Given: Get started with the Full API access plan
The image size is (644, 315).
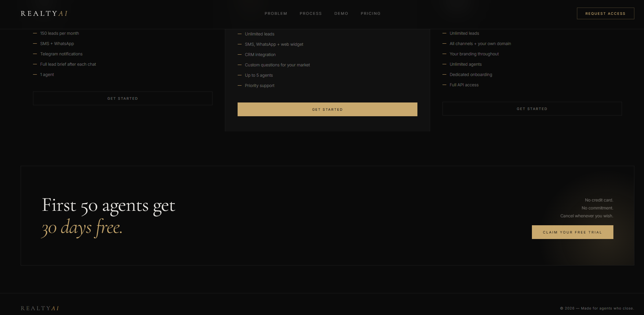Looking at the screenshot, I should pos(532,109).
